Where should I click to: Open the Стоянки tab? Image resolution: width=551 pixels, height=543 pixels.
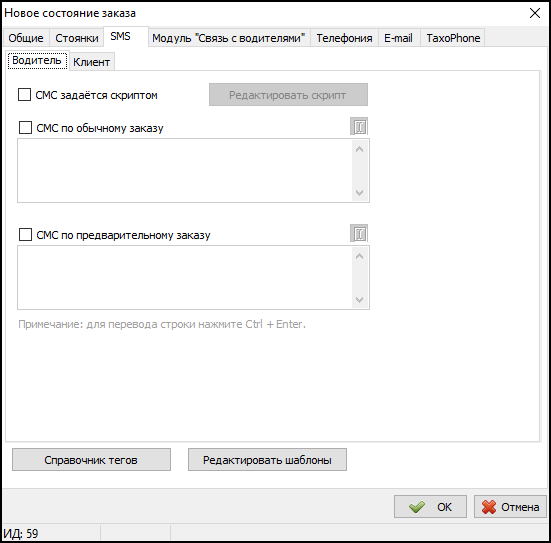[77, 38]
